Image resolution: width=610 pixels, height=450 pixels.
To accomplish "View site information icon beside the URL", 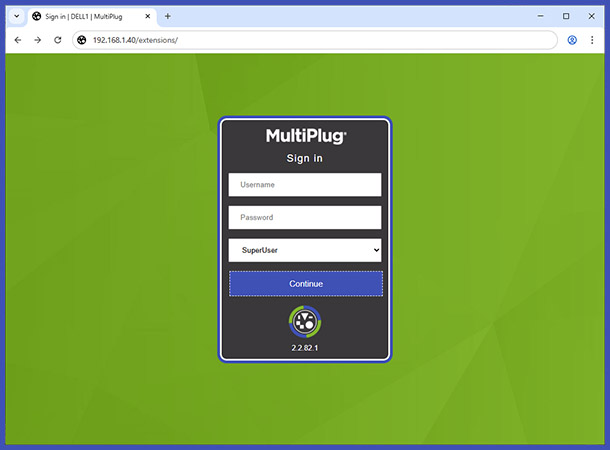I will 82,40.
